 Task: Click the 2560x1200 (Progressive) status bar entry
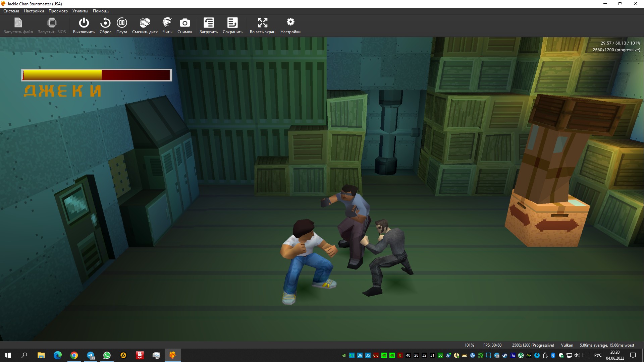pyautogui.click(x=533, y=345)
